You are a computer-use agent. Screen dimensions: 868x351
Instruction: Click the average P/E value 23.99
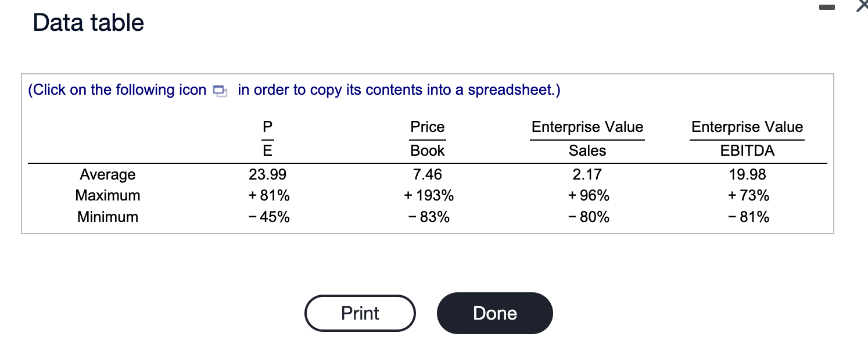click(x=268, y=174)
